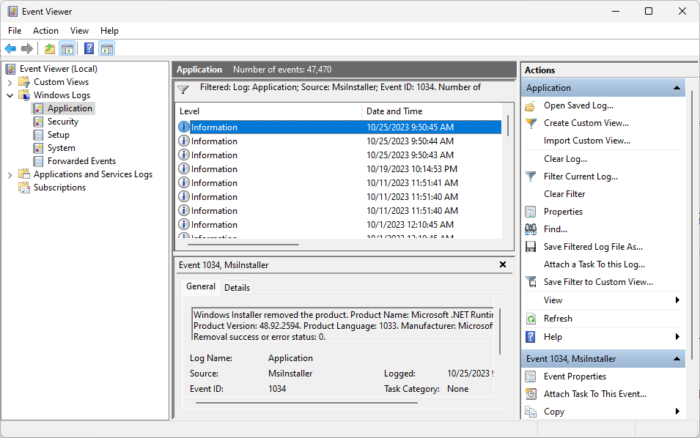
Task: Collapse the Application section in Actions pane
Action: [677, 88]
